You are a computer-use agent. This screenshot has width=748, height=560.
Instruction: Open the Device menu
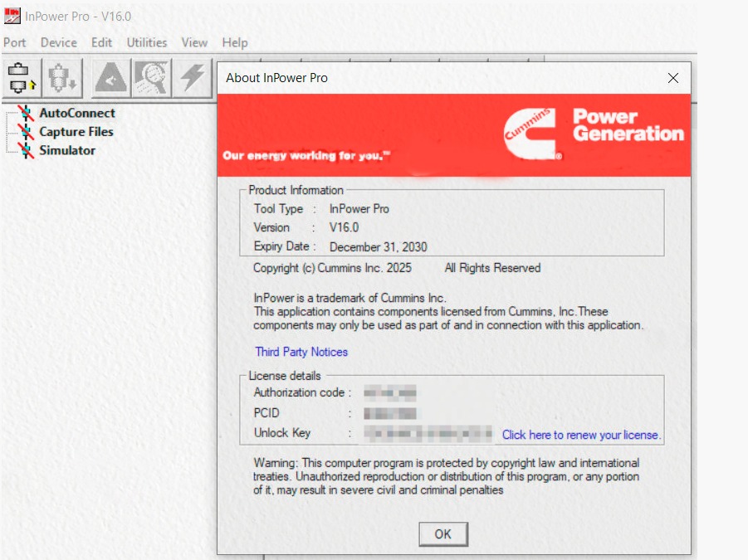pos(58,42)
